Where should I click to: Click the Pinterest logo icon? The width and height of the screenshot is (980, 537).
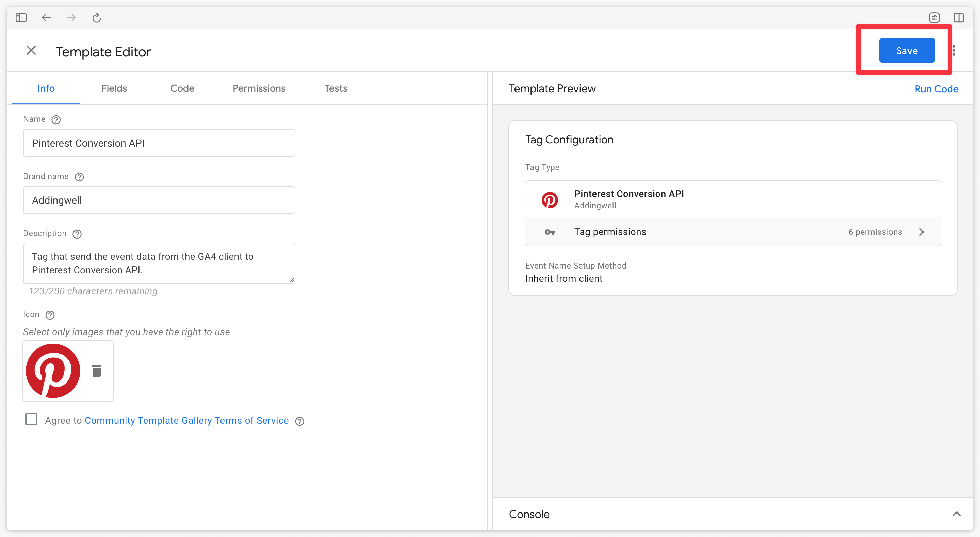(55, 371)
